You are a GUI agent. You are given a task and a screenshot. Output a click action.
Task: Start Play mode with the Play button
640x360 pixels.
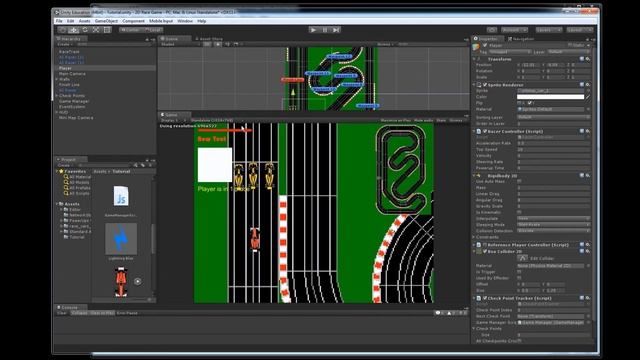313,30
